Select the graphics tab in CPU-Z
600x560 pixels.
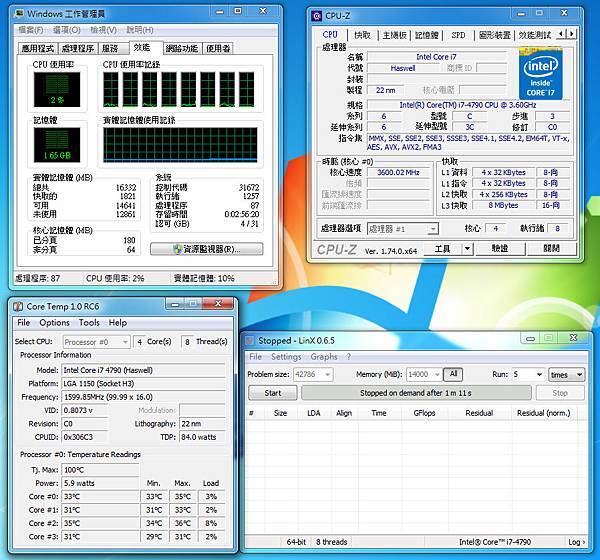(x=495, y=35)
